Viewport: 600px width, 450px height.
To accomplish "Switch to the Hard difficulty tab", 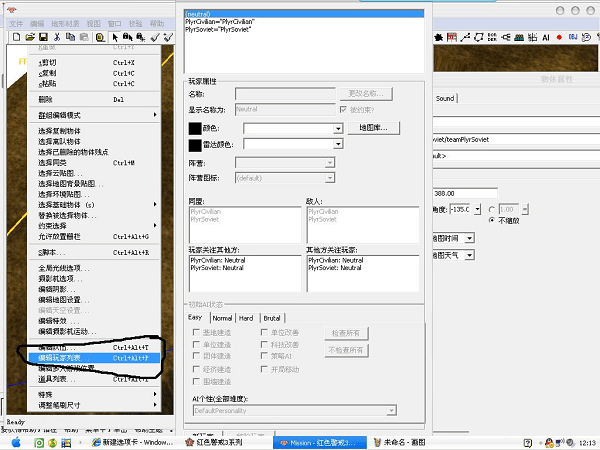I will (x=246, y=317).
